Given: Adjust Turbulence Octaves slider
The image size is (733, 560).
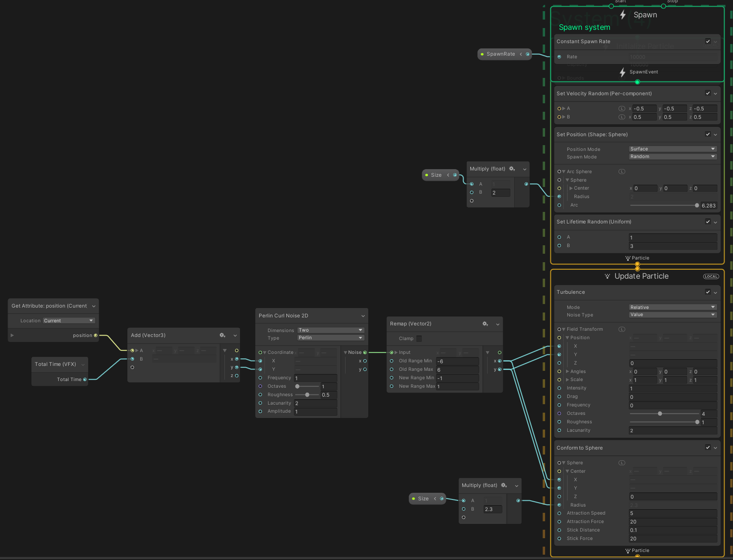Looking at the screenshot, I should (x=664, y=414).
